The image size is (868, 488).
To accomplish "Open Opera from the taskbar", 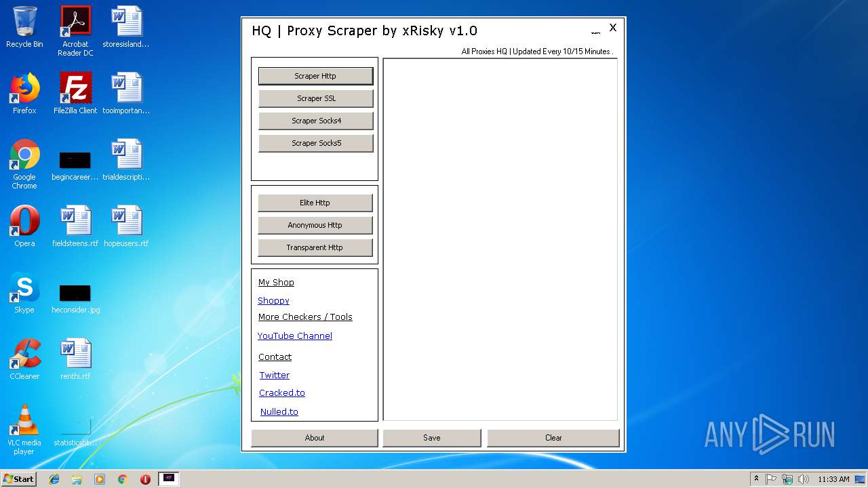I will [x=145, y=479].
